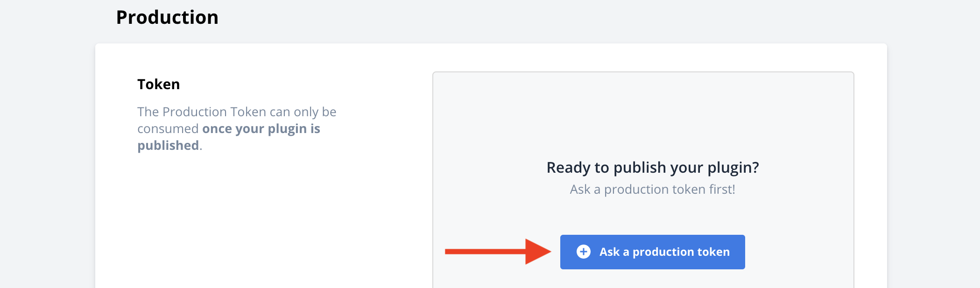
Task: Click the line The Production Token can only be
Action: pos(237,112)
